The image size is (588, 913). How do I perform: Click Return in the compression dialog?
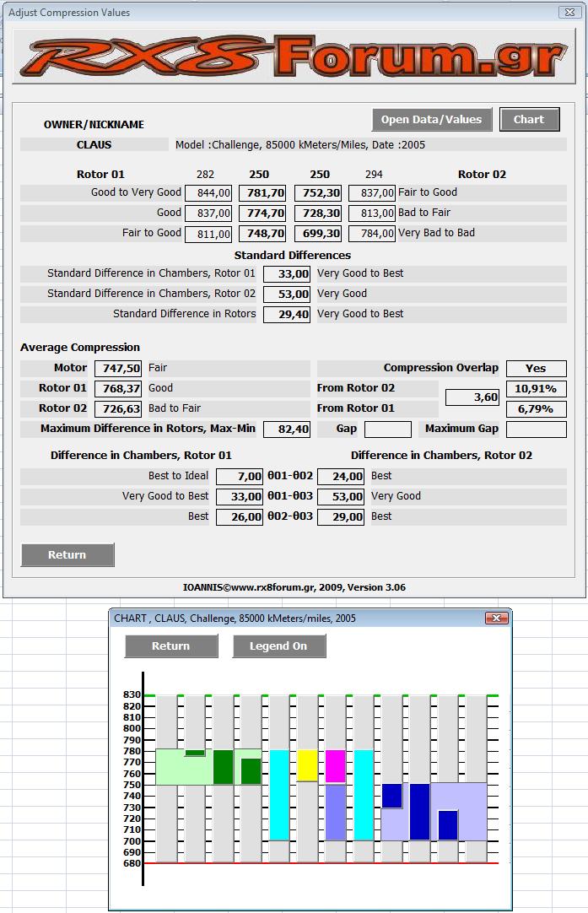click(67, 555)
